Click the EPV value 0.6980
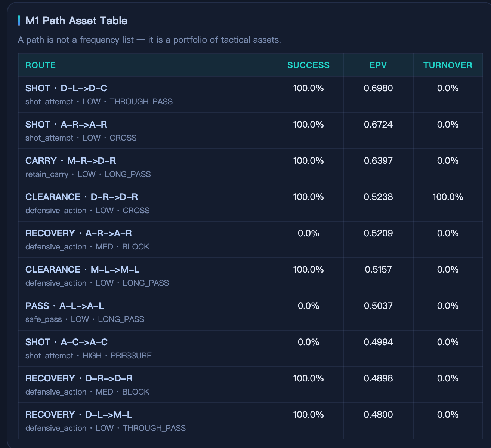491x448 pixels. (378, 88)
